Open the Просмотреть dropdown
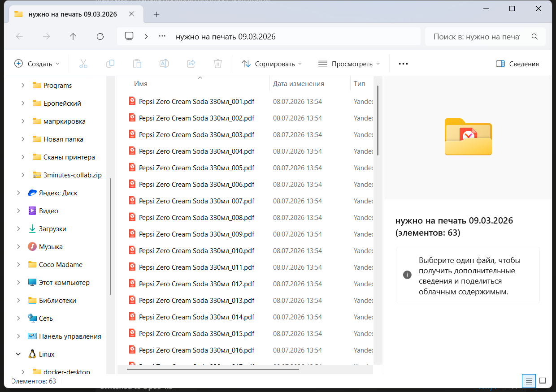The image size is (556, 392). 349,64
